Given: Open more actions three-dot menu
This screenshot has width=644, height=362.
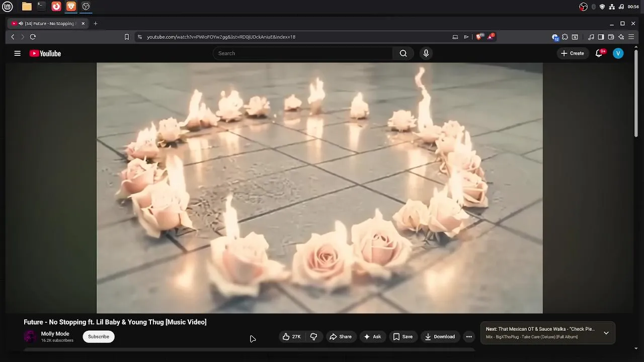Looking at the screenshot, I should click(x=469, y=337).
